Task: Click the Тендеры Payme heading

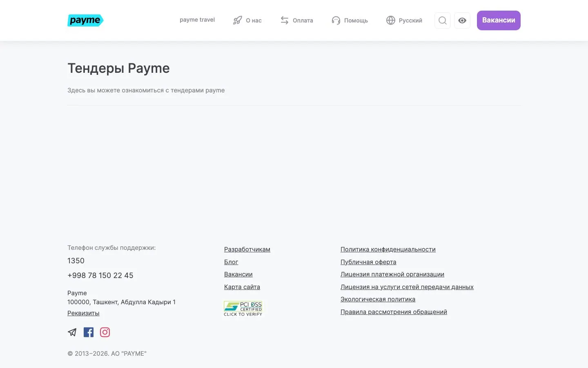Action: tap(118, 68)
